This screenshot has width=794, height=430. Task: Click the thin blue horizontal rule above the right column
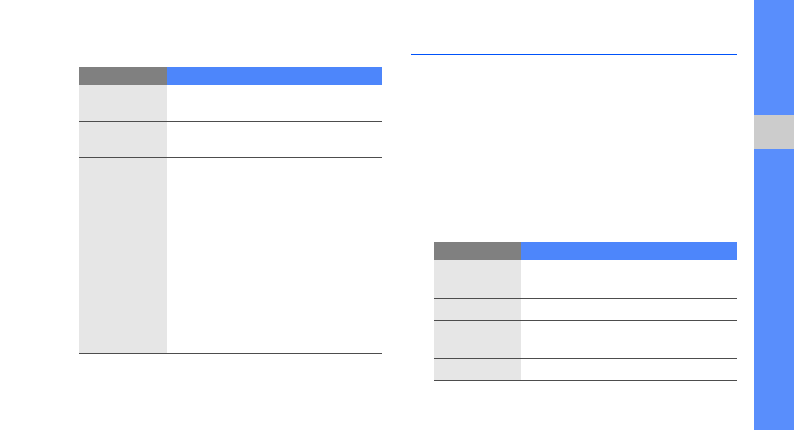pyautogui.click(x=573, y=55)
